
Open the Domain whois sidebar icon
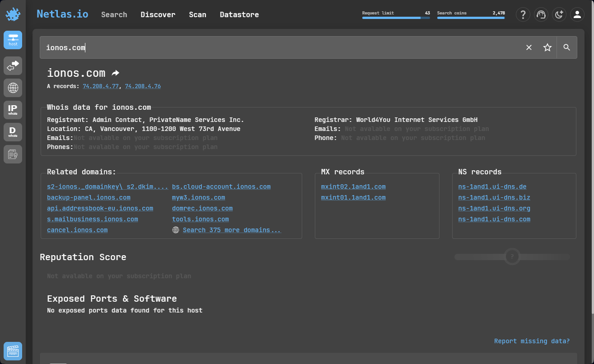[13, 132]
